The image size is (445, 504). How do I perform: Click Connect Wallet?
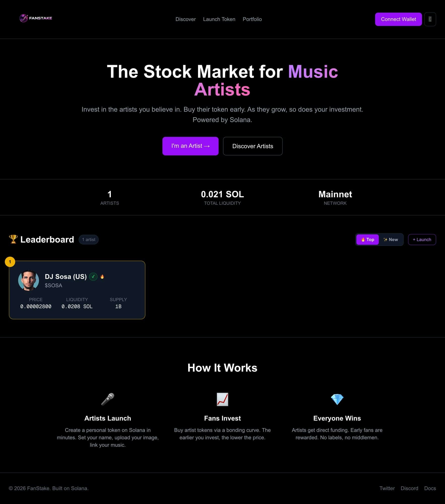(x=398, y=19)
